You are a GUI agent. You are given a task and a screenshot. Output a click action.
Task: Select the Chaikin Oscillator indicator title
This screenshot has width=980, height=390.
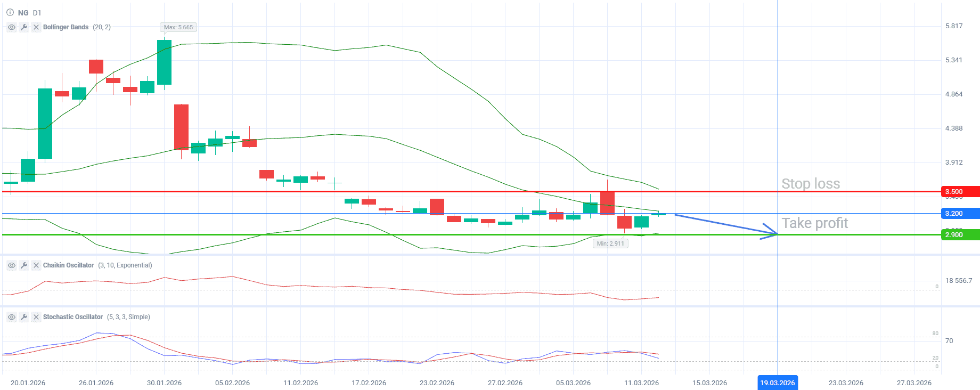(68, 265)
